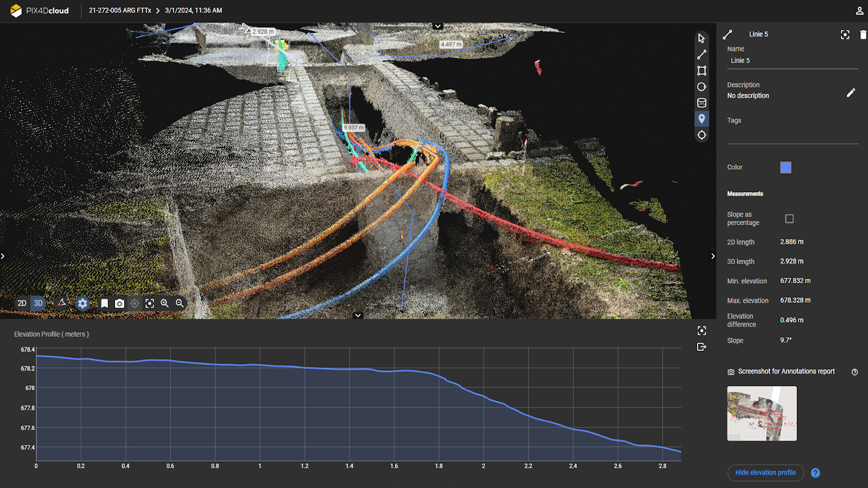Click Hide elevation profile button
This screenshot has height=488, width=868.
point(765,473)
